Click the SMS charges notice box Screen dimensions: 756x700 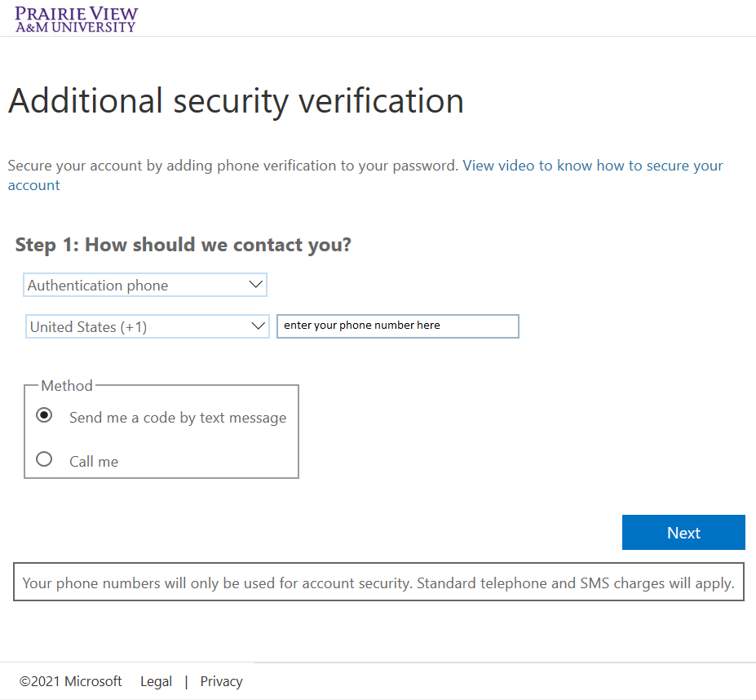tap(378, 583)
